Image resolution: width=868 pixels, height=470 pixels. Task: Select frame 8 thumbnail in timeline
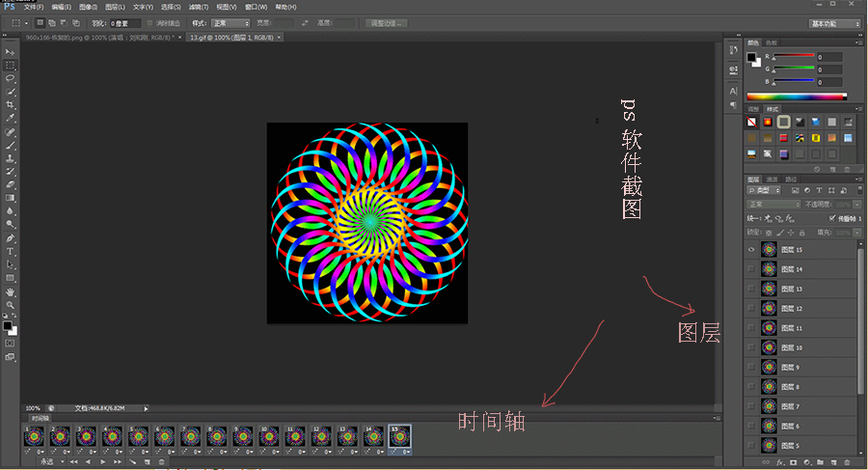pos(217,436)
